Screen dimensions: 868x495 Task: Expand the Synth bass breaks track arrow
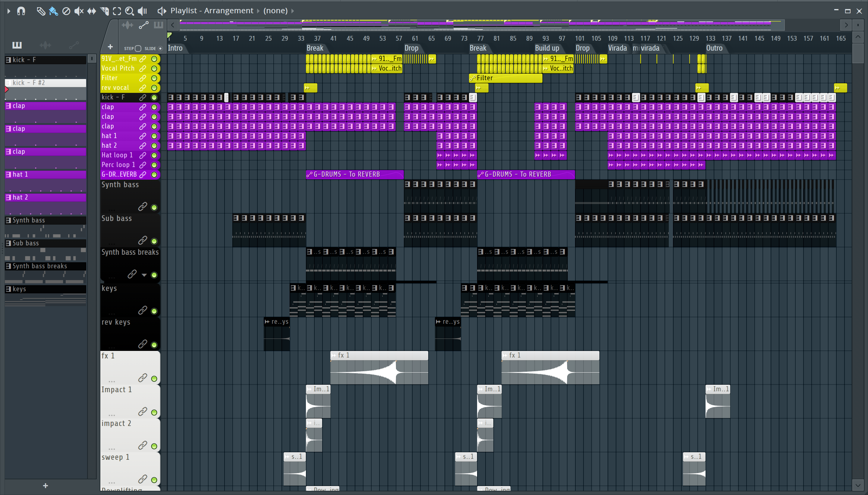click(x=144, y=275)
